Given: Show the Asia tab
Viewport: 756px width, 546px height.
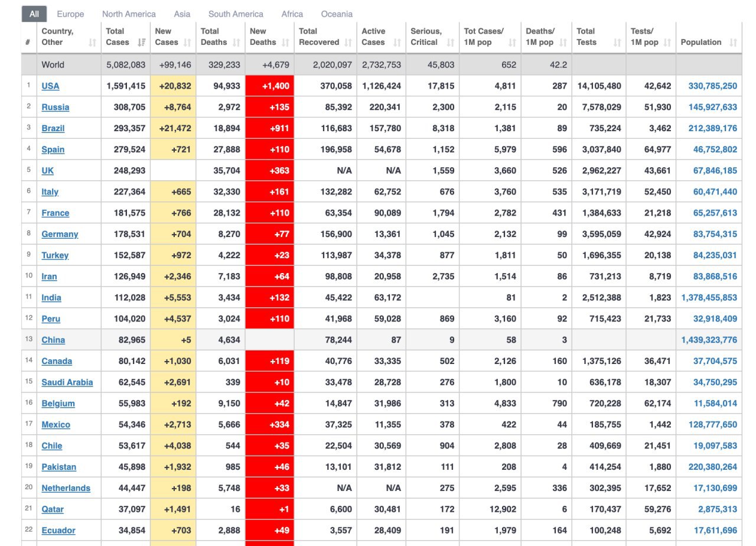Looking at the screenshot, I should [x=182, y=14].
